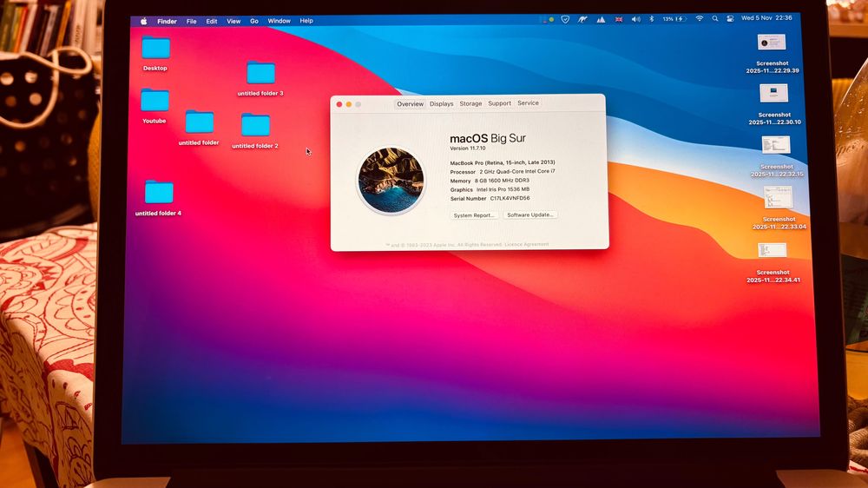Viewport: 868px width, 488px height.
Task: Close the About This Mac window
Action: coord(339,104)
